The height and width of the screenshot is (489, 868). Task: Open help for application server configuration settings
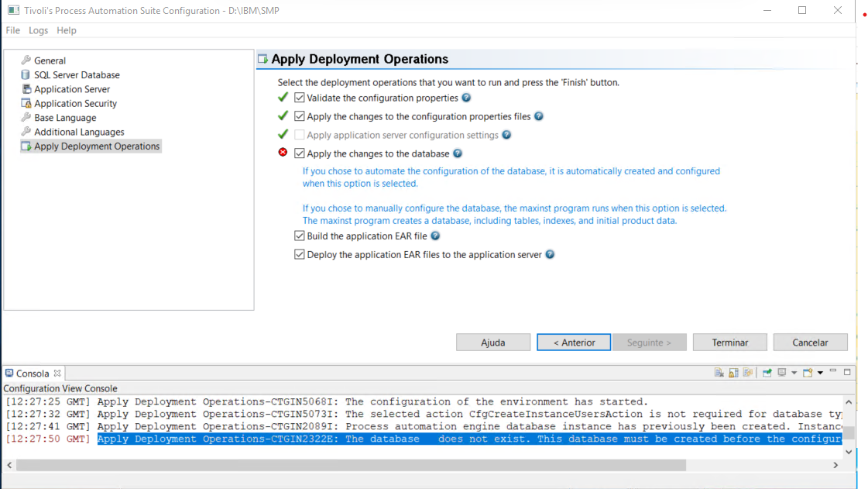click(506, 135)
